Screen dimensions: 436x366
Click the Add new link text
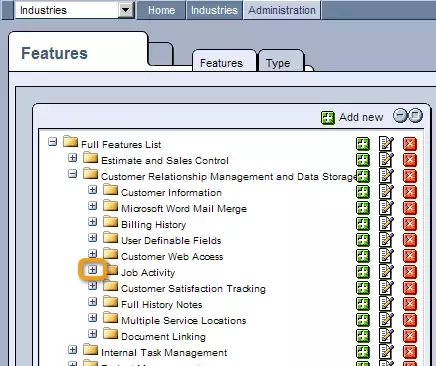point(361,117)
